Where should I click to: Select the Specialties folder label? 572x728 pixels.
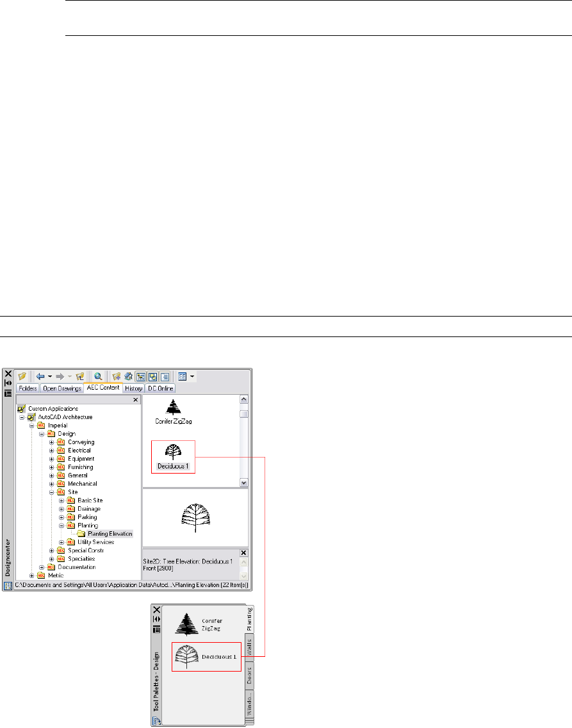click(x=81, y=559)
